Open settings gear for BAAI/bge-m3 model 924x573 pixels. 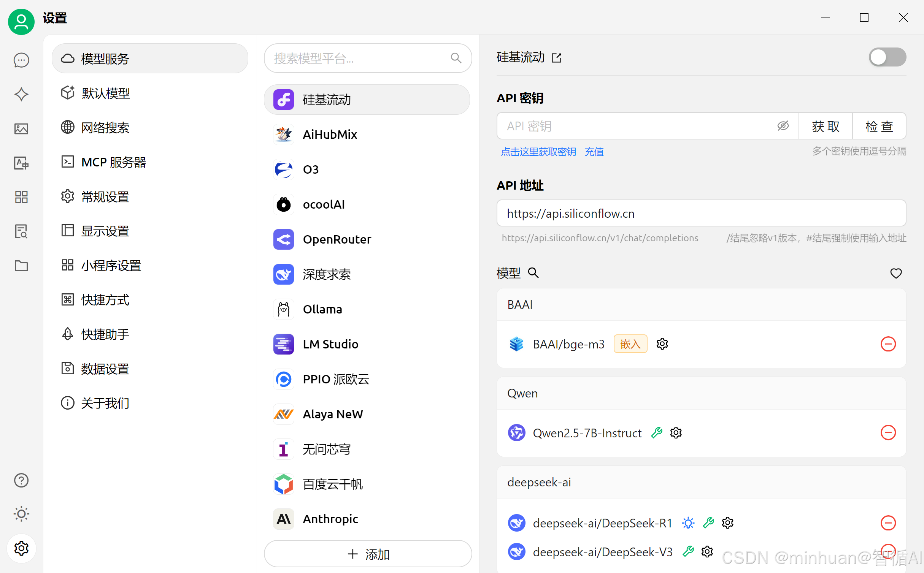point(662,344)
